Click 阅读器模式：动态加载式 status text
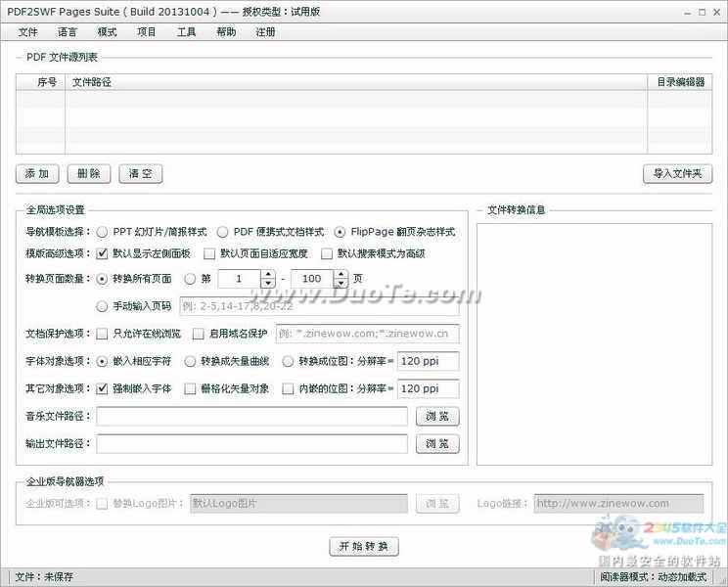 tap(654, 577)
